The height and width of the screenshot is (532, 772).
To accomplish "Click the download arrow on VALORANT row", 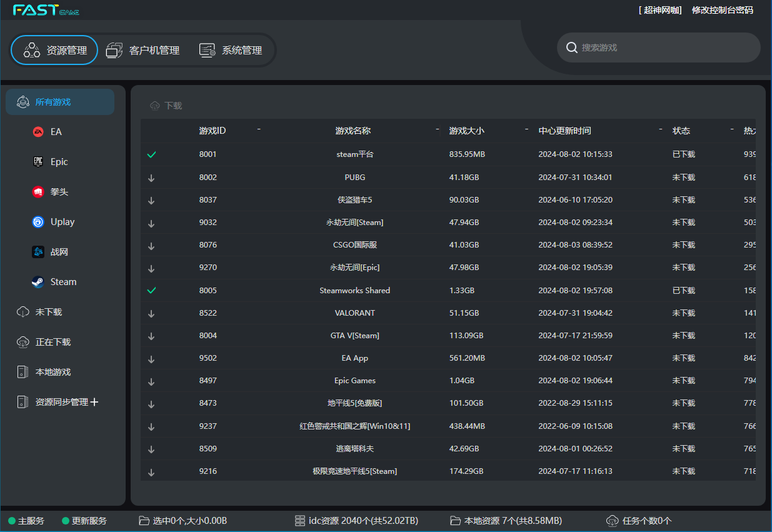I will click(x=151, y=313).
